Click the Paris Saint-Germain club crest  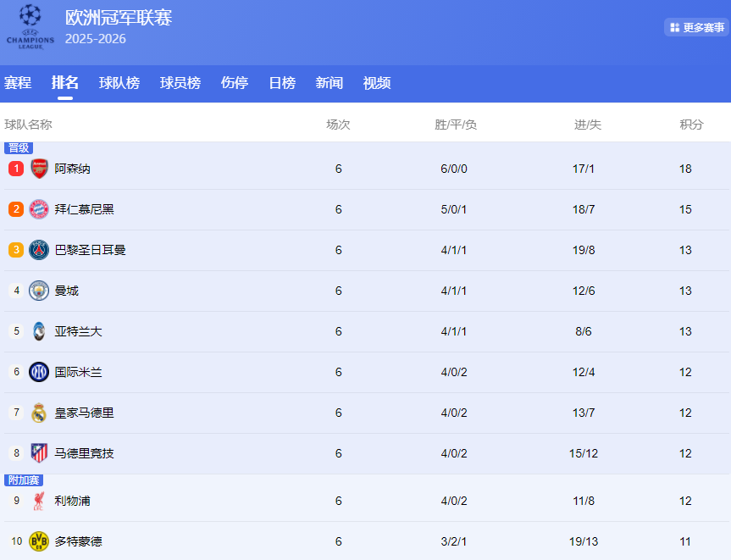[x=39, y=250]
